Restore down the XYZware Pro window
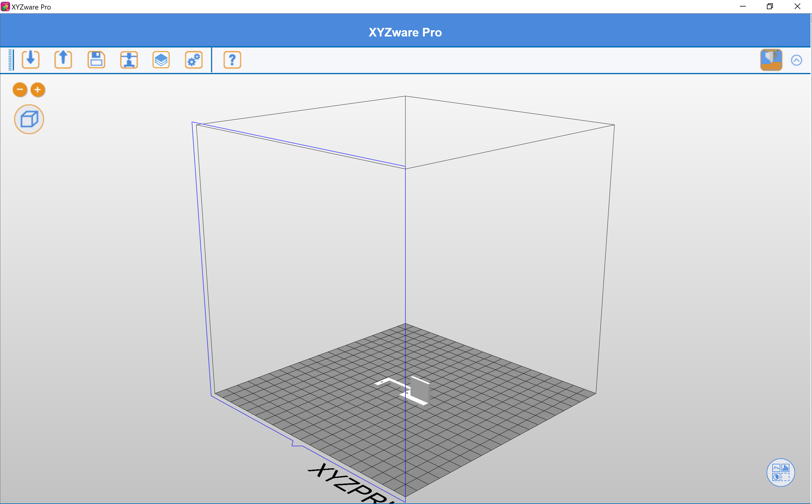This screenshot has width=812, height=504. click(x=770, y=6)
